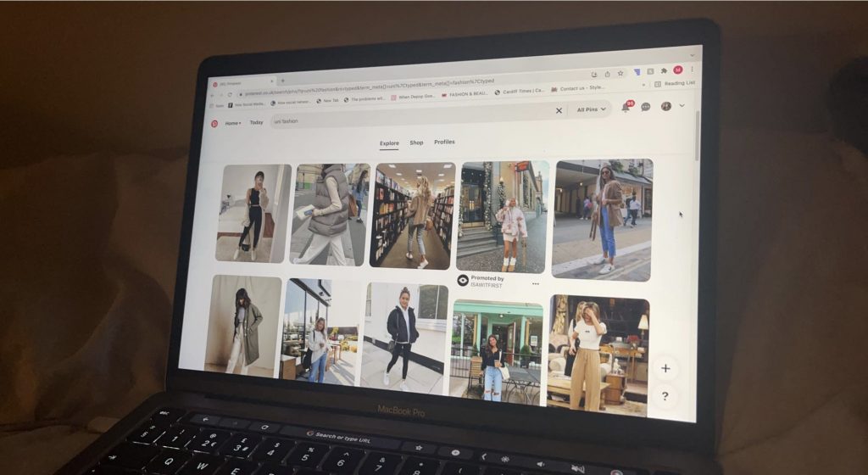868x475 pixels.
Task: Open the notifications bell icon
Action: 626,107
